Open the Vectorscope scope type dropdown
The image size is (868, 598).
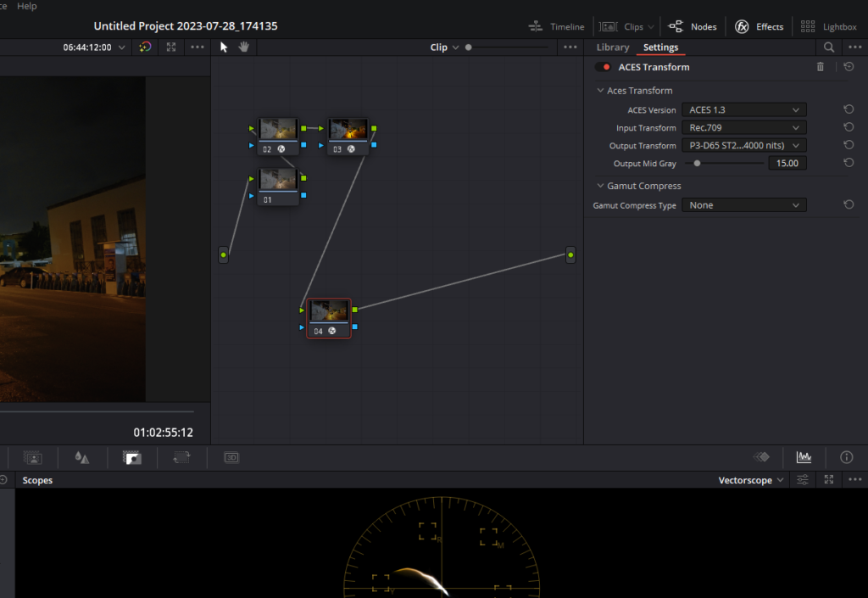click(751, 480)
